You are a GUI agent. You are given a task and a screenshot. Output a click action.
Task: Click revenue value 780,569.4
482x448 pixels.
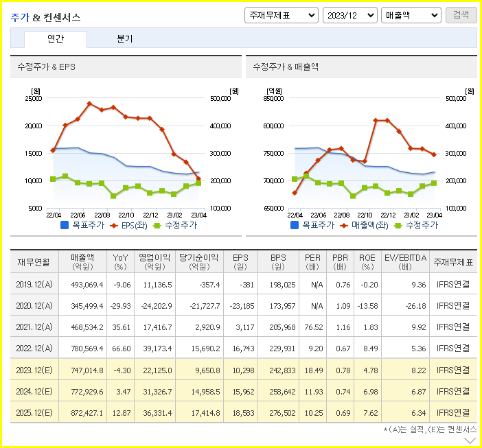tap(87, 349)
